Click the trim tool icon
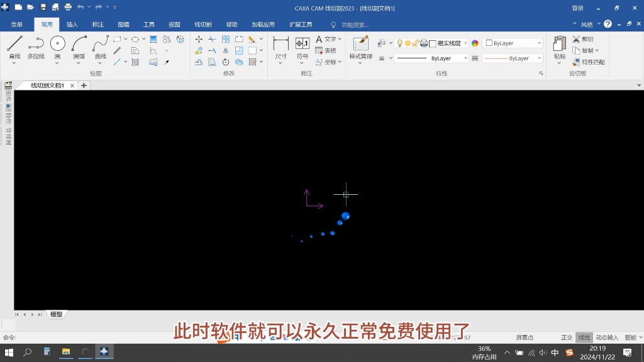 pyautogui.click(x=213, y=40)
